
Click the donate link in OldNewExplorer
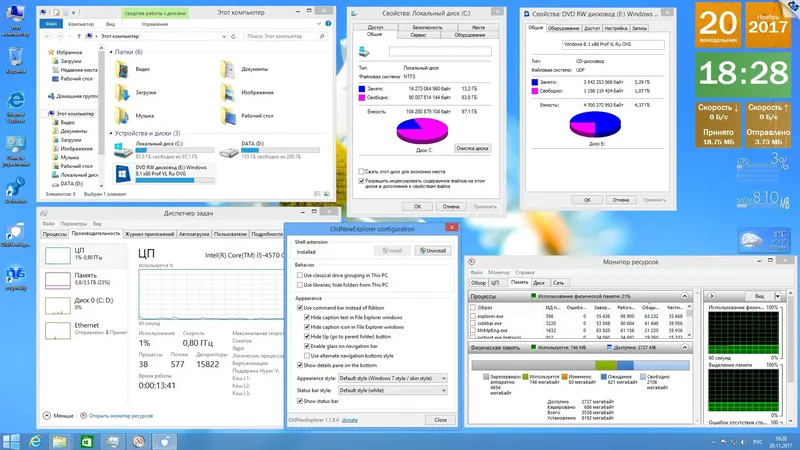coord(349,420)
